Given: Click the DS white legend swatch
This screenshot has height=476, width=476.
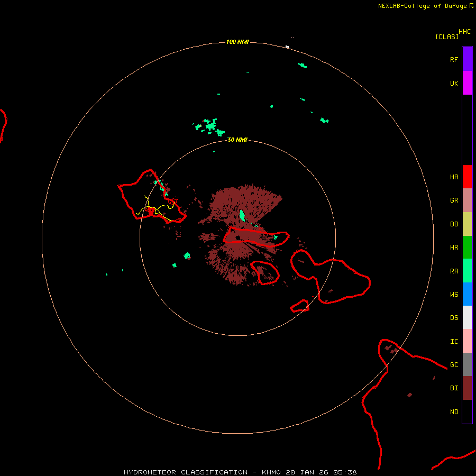Looking at the screenshot, I should (467, 317).
